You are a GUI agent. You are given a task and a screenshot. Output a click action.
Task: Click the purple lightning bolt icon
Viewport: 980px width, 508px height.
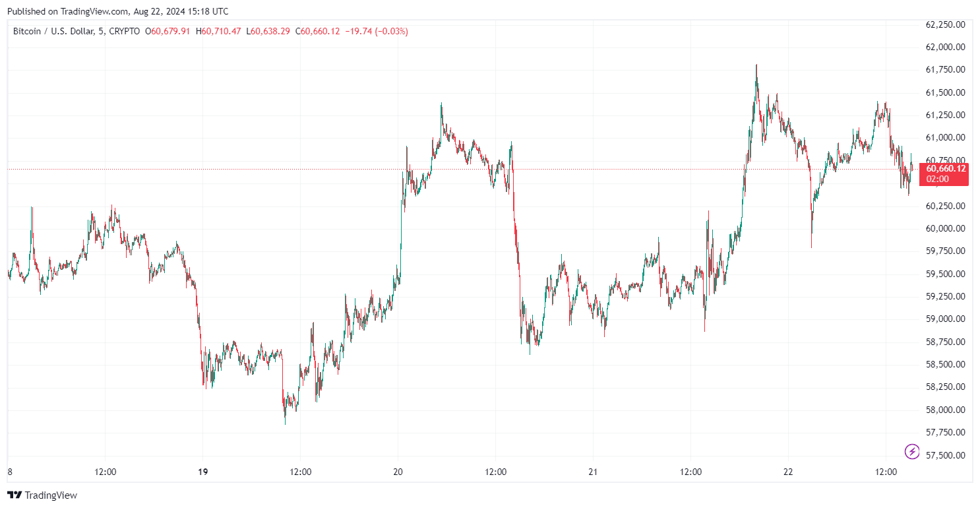coord(912,451)
